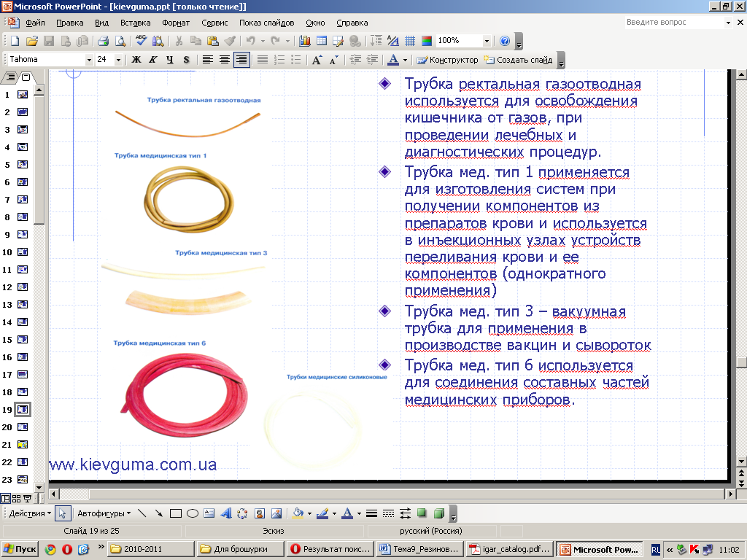Undo last action arrow icon
The width and height of the screenshot is (747, 560).
pyautogui.click(x=251, y=41)
